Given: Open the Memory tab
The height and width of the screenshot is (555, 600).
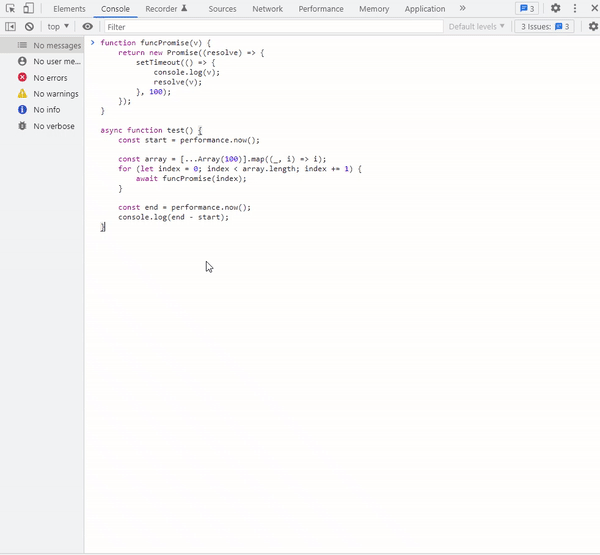Looking at the screenshot, I should 374,9.
